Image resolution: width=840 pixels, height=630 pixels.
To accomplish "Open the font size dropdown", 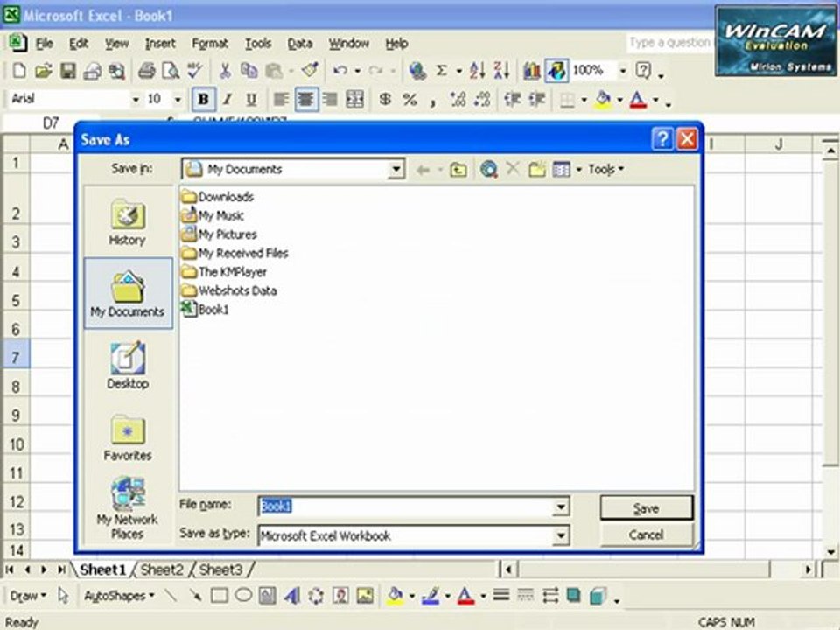I will coord(178,99).
